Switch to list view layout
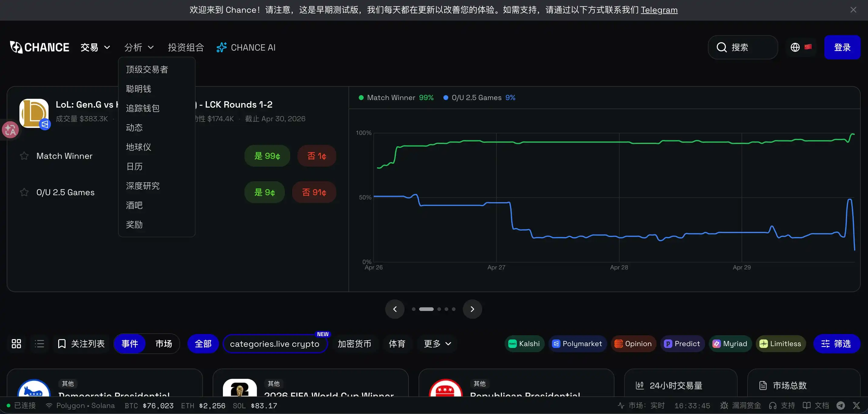Viewport: 868px width, 414px height. click(39, 344)
